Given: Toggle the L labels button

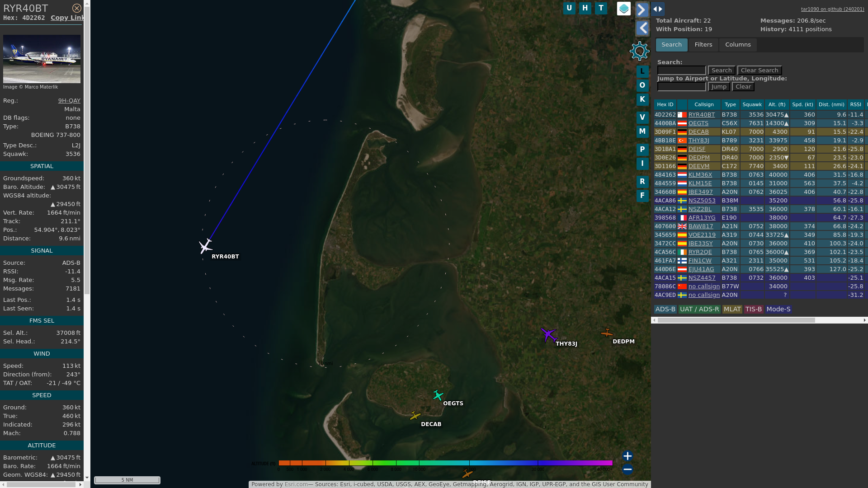Looking at the screenshot, I should click(x=642, y=71).
